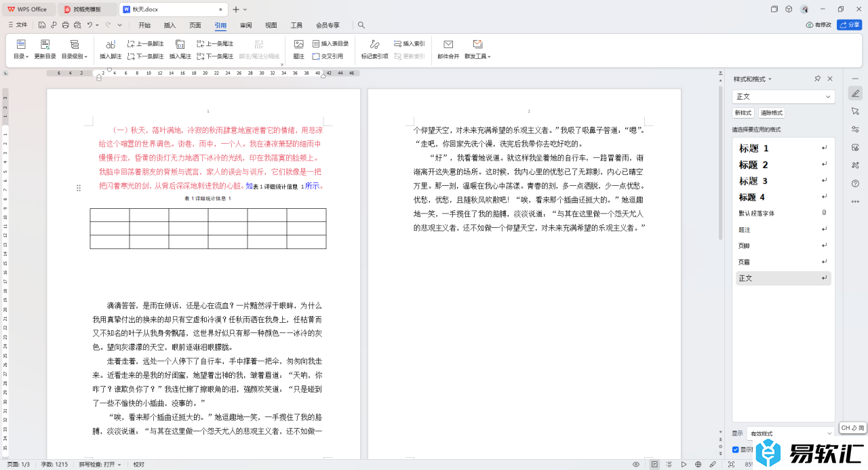Image resolution: width=868 pixels, height=470 pixels.
Task: Open the Review (审阅) ribbon tab
Action: (x=246, y=25)
